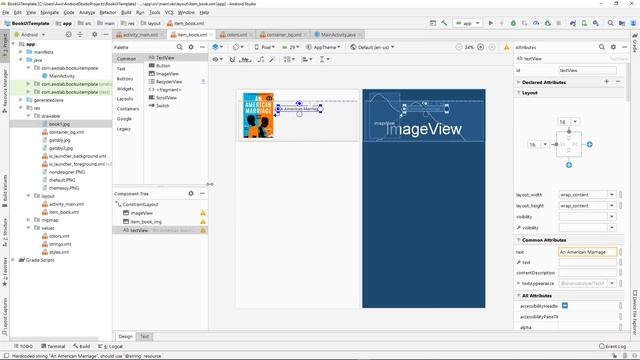Select Design tab at bottom
Viewport: 640px width, 360px height.
[x=126, y=336]
